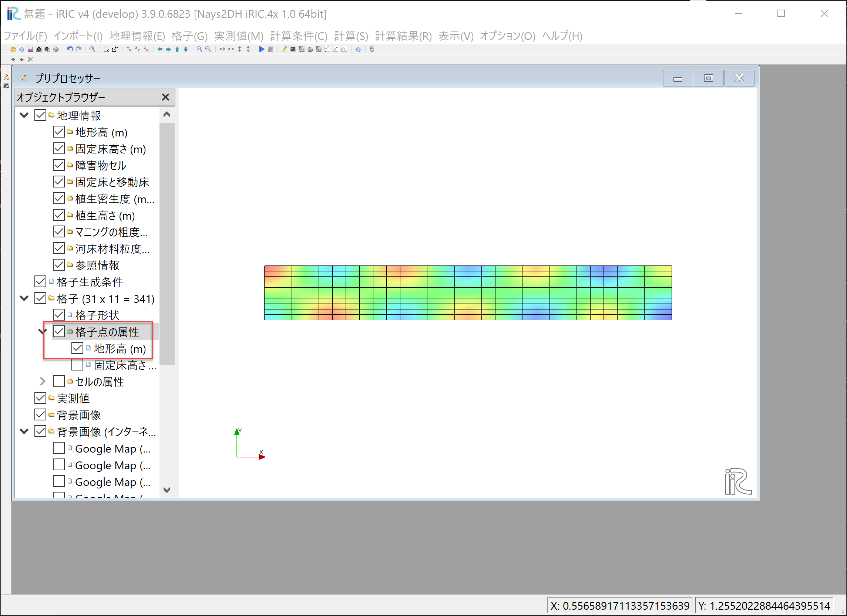
Task: Click the reset XY rotation icon
Action: (x=107, y=49)
